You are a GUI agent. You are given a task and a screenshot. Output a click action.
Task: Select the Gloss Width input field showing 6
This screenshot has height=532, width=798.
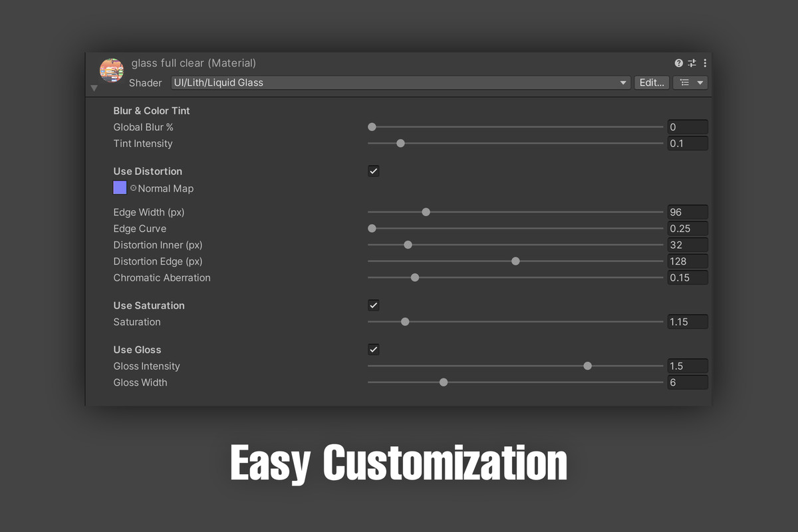[687, 382]
